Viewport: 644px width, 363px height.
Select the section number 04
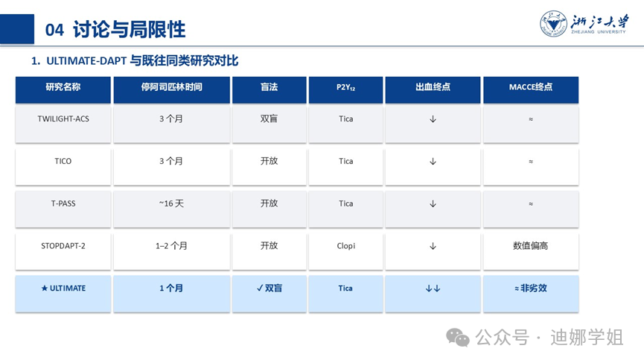click(x=54, y=30)
